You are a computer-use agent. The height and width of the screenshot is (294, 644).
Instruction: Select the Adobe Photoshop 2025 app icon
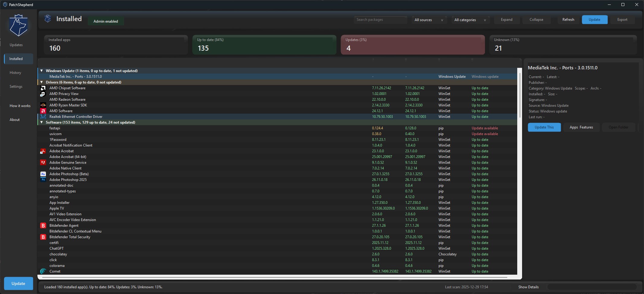[x=43, y=179]
